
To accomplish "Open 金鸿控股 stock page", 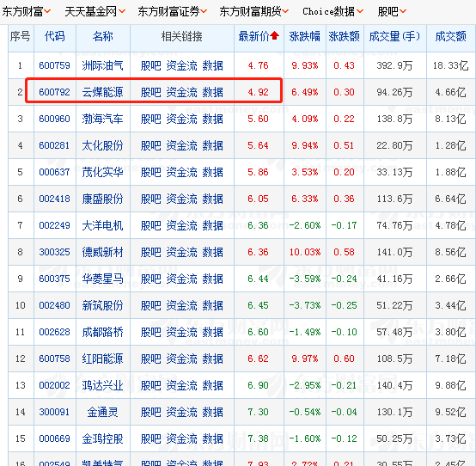I will (x=102, y=438).
